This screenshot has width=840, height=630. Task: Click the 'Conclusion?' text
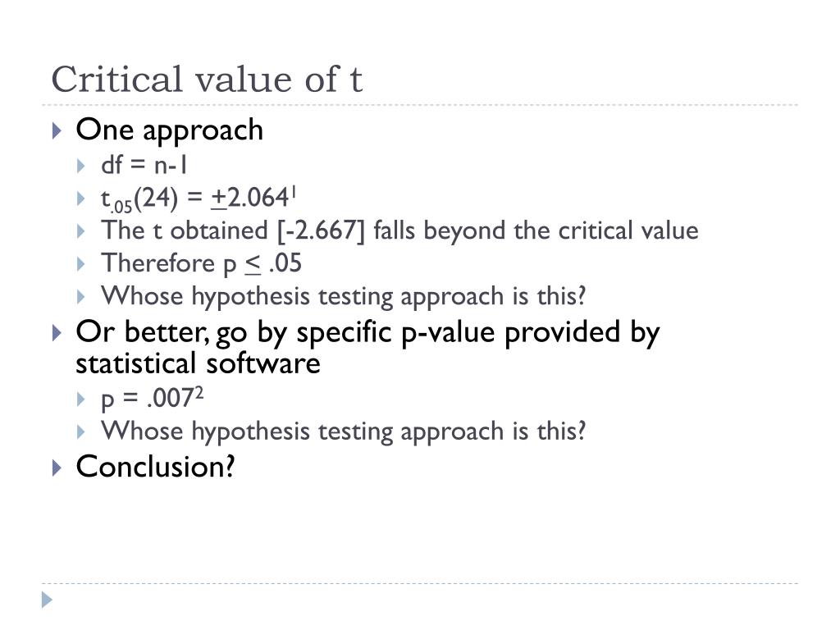(155, 467)
